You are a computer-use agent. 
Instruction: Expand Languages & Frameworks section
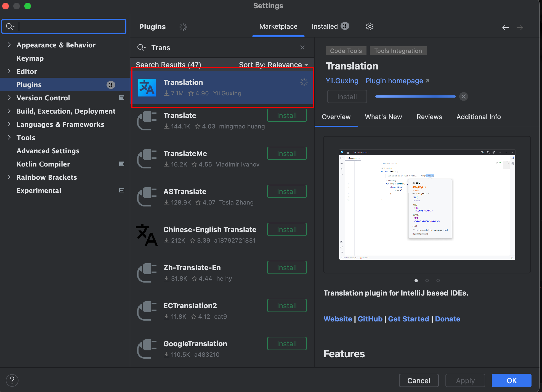(x=9, y=124)
